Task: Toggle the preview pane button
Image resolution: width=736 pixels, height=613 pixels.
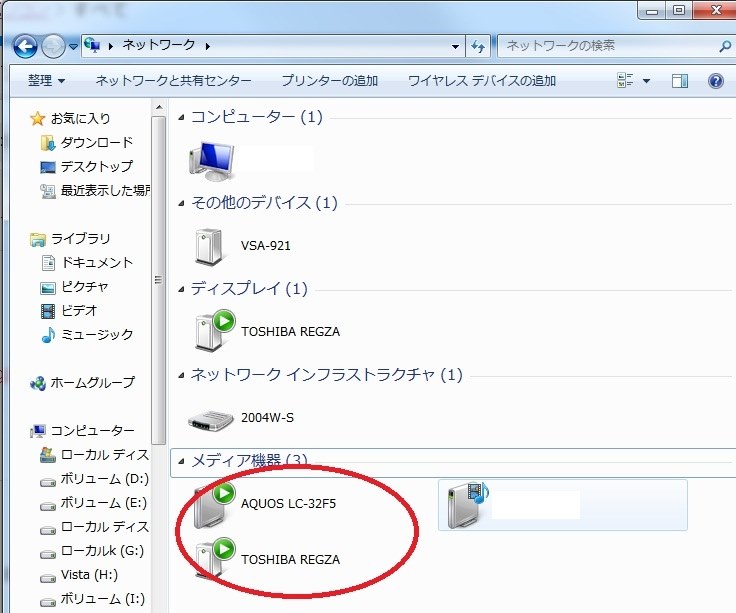Action: pyautogui.click(x=680, y=81)
